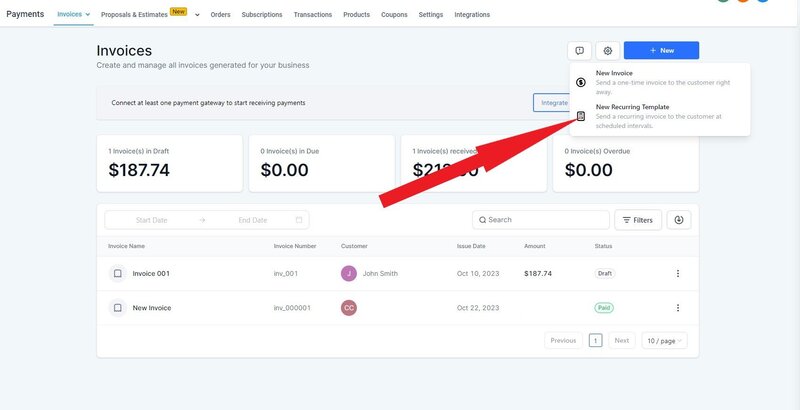
Task: Click the search magnifier icon
Action: tap(482, 220)
